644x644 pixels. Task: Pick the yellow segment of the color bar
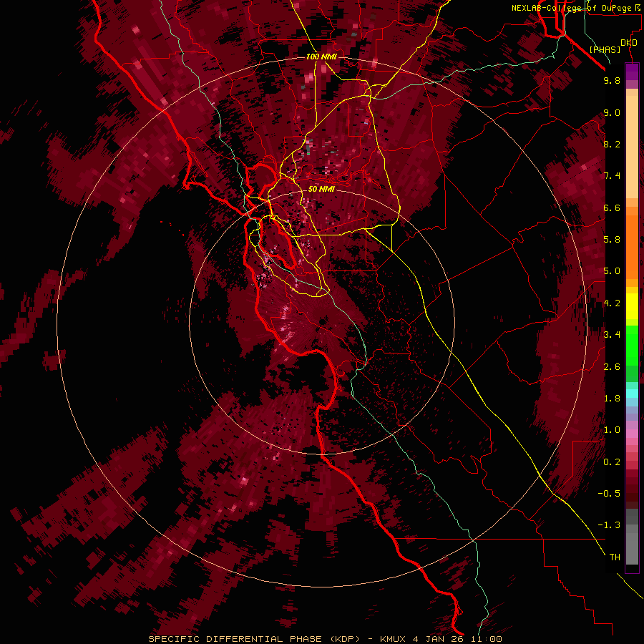632,306
